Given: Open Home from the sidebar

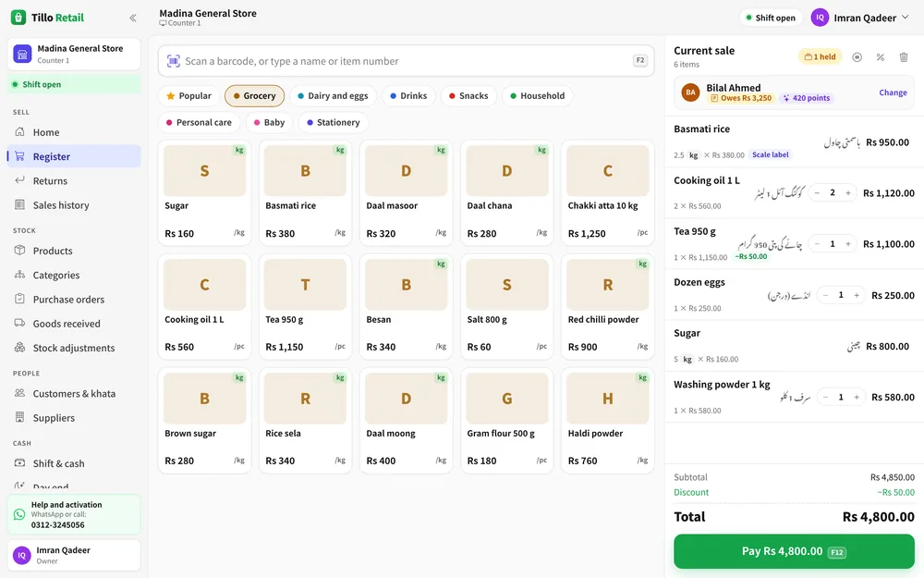Looking at the screenshot, I should [x=74, y=132].
